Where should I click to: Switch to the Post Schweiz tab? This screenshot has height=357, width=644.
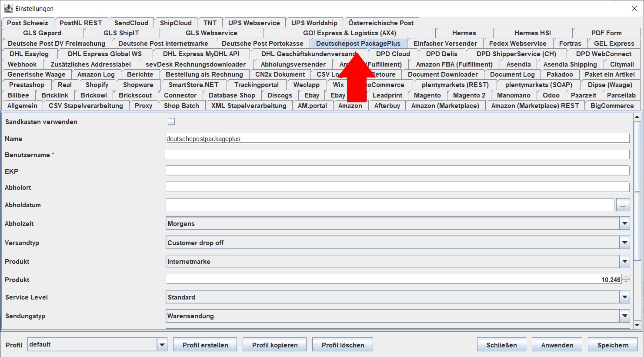[28, 23]
